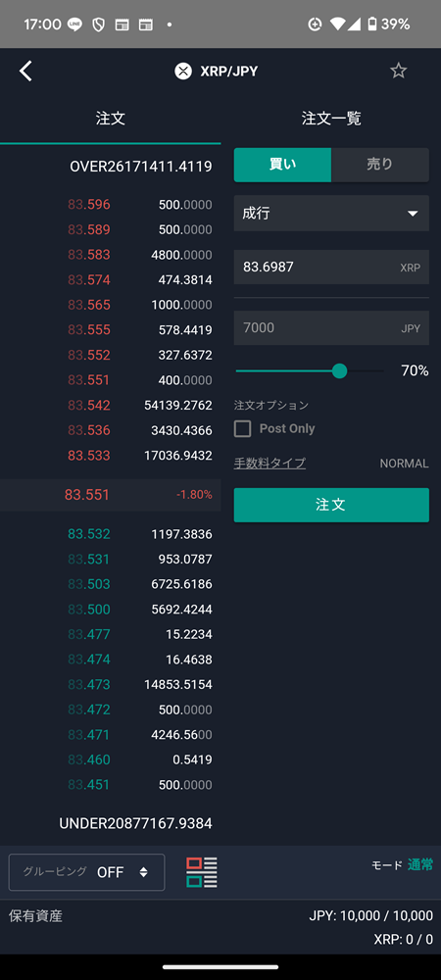The width and height of the screenshot is (441, 980).
Task: Open the グルーピング OFF selector
Action: pyautogui.click(x=87, y=872)
